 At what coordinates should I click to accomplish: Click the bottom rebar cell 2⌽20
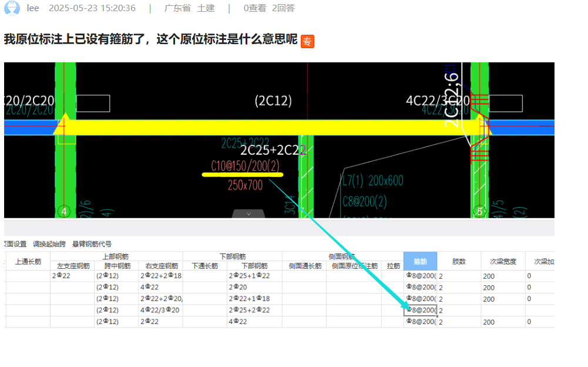pos(254,288)
